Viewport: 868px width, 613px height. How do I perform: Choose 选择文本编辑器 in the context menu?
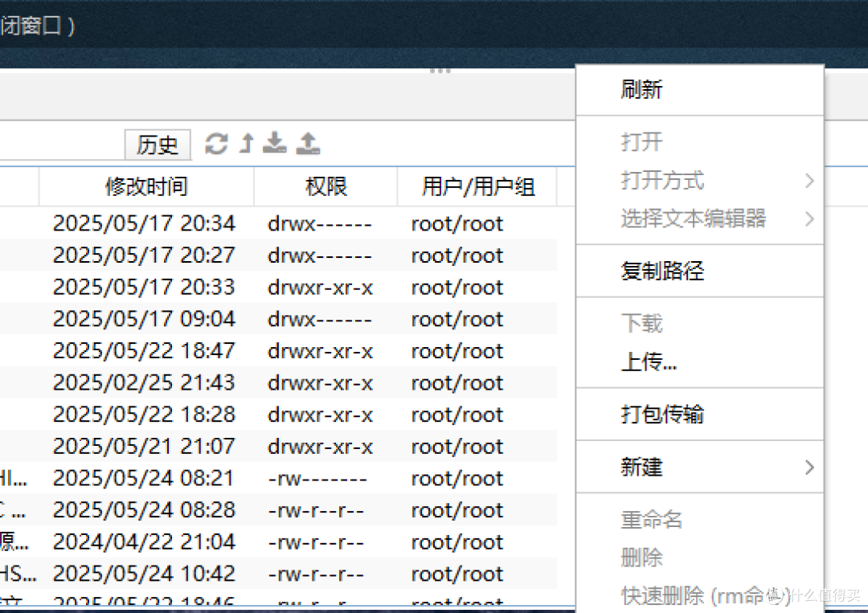(700, 219)
